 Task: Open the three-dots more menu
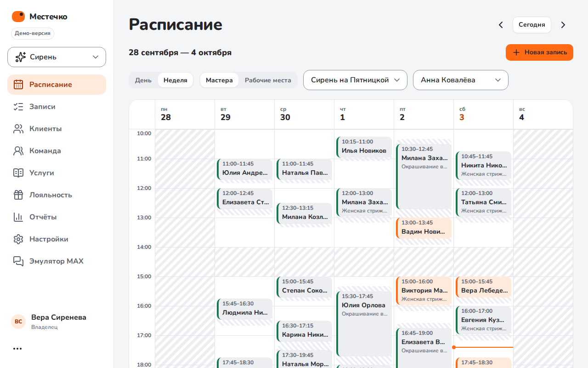(x=17, y=349)
